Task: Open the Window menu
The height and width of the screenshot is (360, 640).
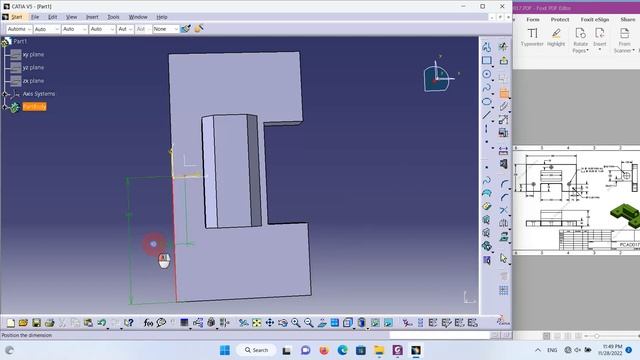Action: 138,17
